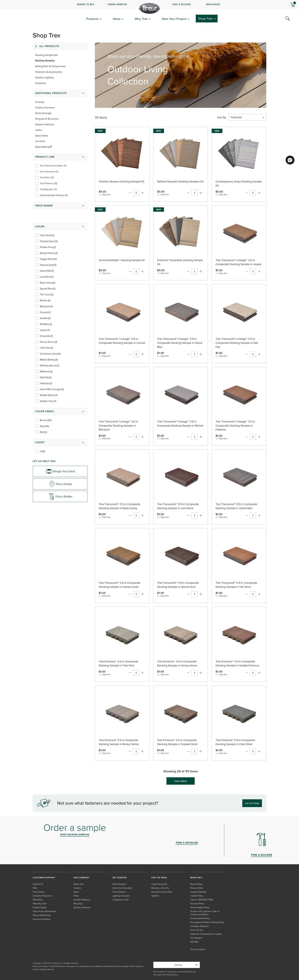The height and width of the screenshot is (980, 299).
Task: Open the Country selector dropdown in footer
Action: (176, 965)
